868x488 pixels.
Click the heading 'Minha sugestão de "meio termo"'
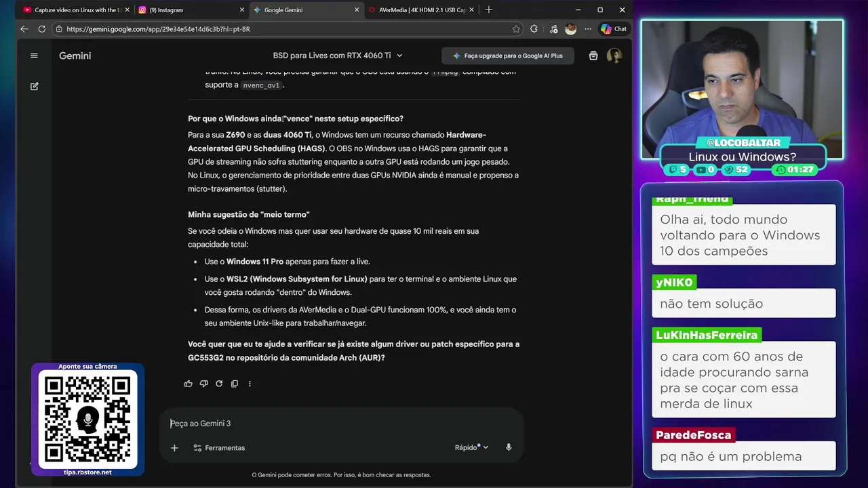pyautogui.click(x=248, y=215)
